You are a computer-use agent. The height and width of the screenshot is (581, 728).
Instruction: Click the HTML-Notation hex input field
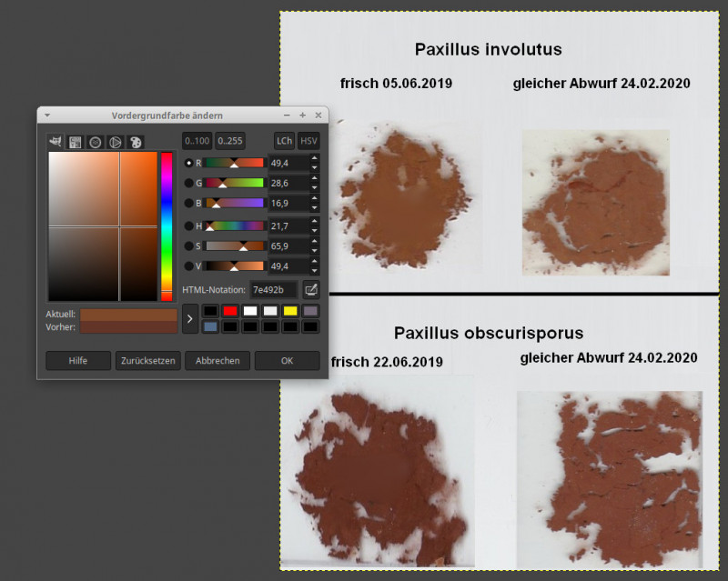pyautogui.click(x=274, y=290)
